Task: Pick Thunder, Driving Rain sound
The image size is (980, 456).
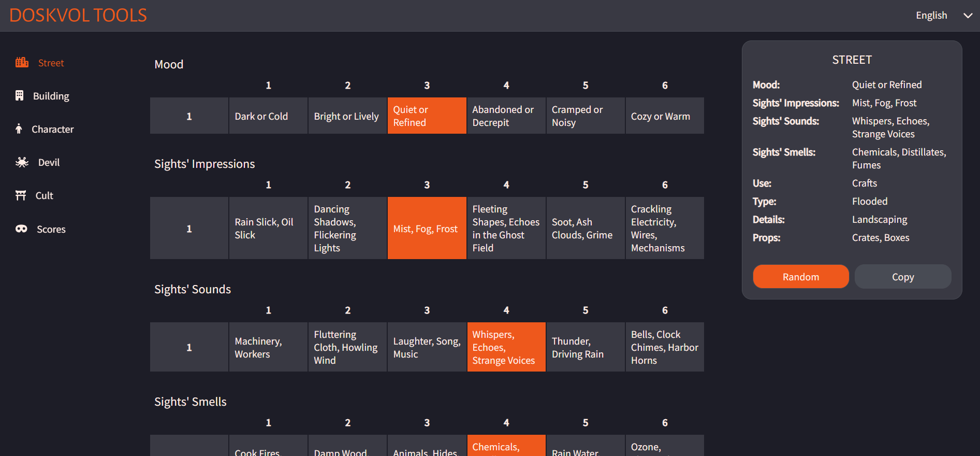Action: coord(586,347)
